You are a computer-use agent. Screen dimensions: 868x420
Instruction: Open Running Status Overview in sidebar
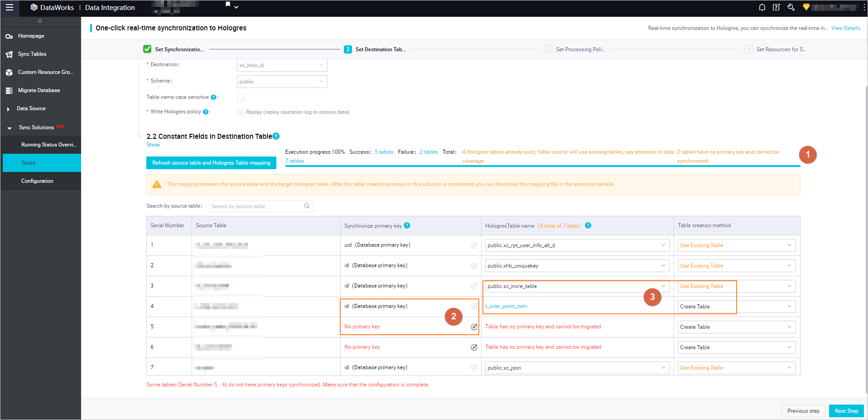49,145
